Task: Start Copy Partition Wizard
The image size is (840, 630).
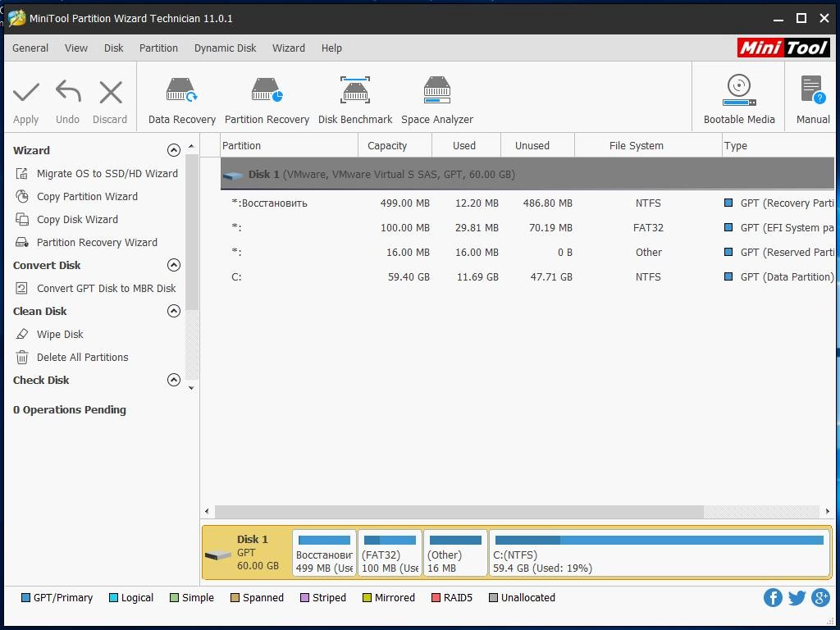Action: pos(87,197)
